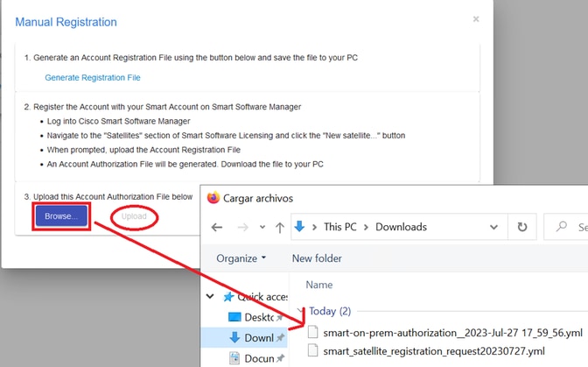
Task: Click the Desktop folder icon in sidebar
Action: point(234,317)
